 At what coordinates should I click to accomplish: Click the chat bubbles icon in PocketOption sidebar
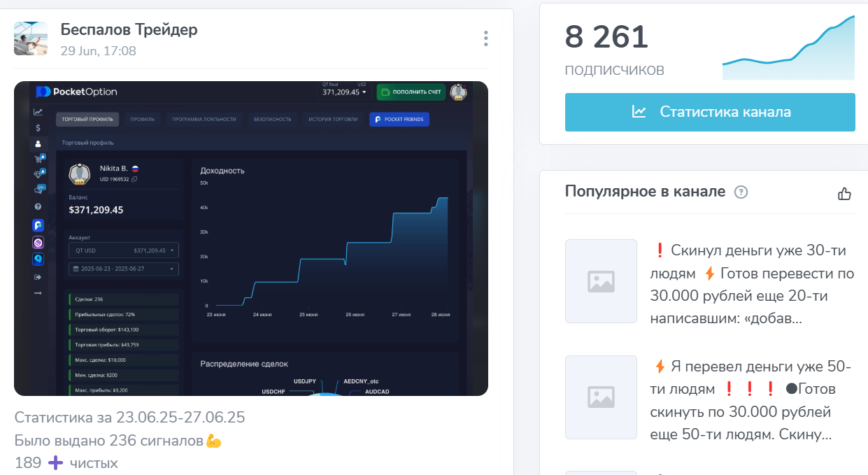tap(38, 190)
